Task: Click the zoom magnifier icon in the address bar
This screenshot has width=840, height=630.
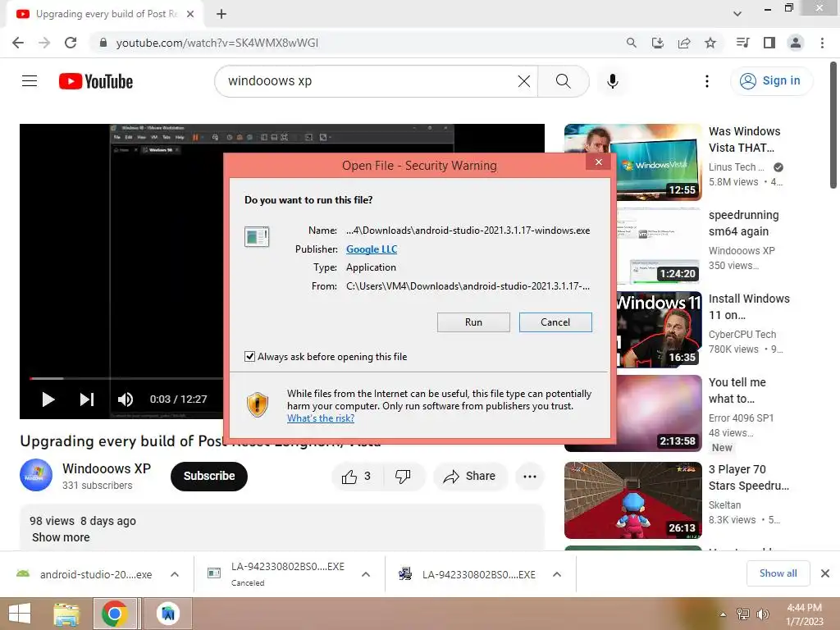Action: point(632,43)
